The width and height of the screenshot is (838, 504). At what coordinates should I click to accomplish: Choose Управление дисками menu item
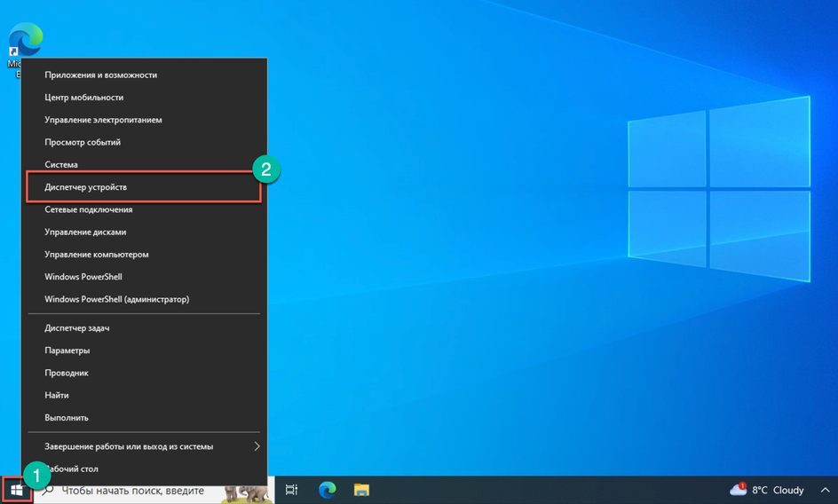[x=144, y=232]
